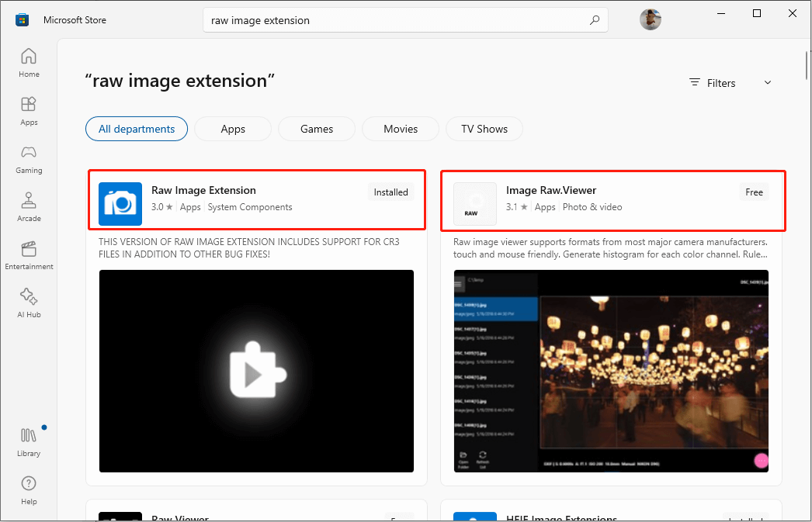Click the Installed button for Raw Image Extension

(391, 192)
